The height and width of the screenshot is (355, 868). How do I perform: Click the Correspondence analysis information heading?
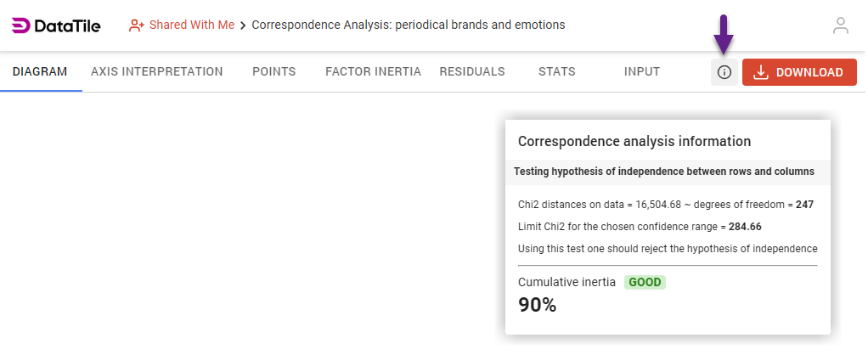[634, 142]
